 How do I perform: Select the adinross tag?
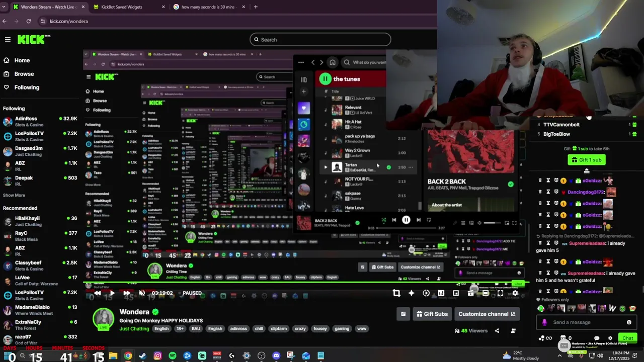click(238, 329)
